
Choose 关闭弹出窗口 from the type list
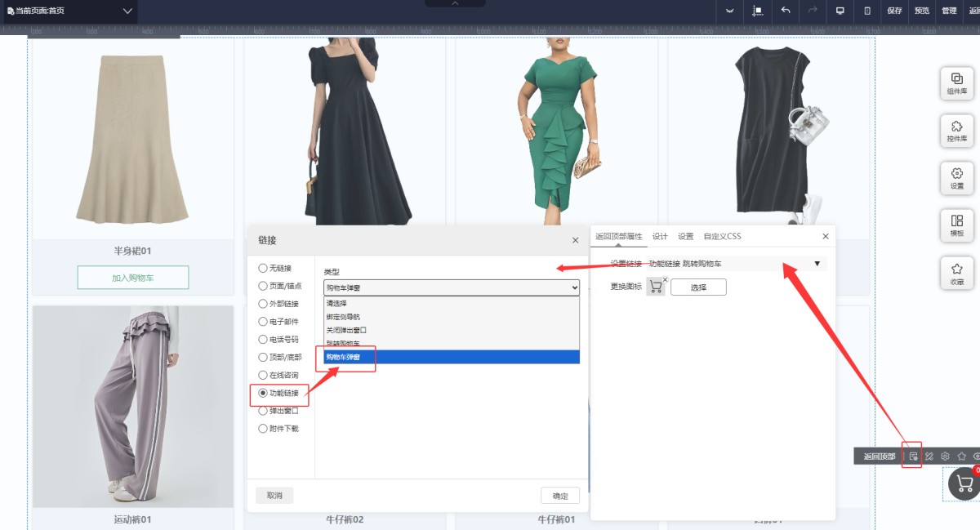point(341,330)
